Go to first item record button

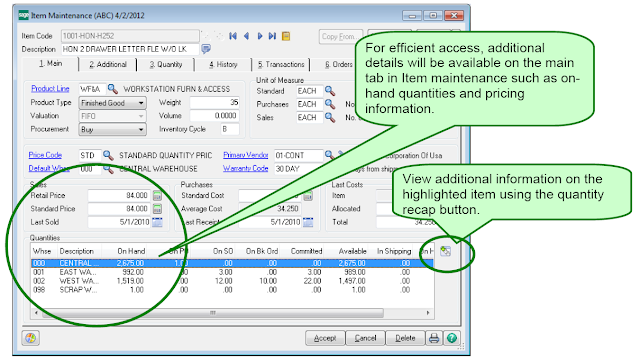point(233,36)
